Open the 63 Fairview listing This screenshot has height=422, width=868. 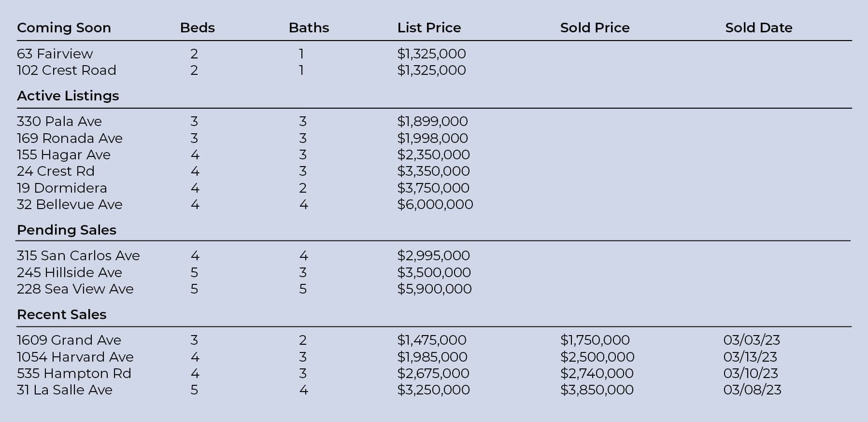(55, 54)
